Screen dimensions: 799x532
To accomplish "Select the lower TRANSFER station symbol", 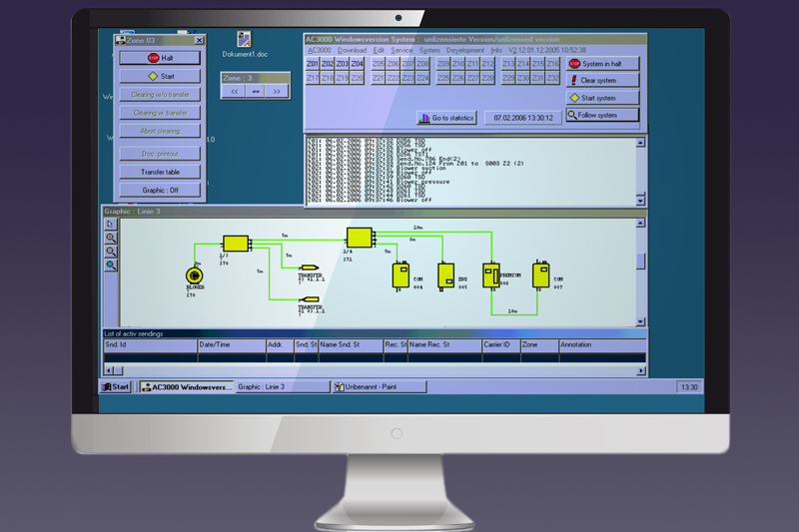I will coord(310,299).
